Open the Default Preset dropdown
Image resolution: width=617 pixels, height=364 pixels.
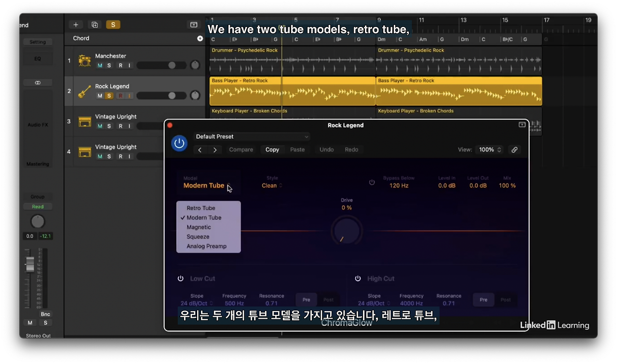[x=252, y=137]
